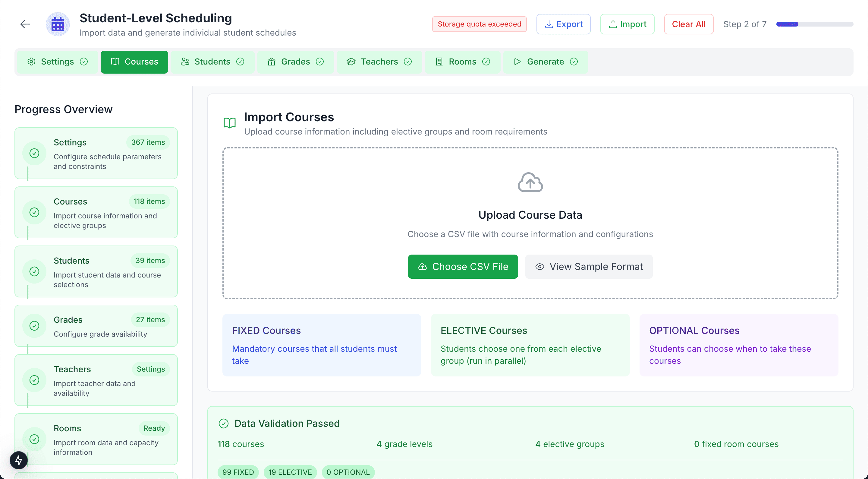The width and height of the screenshot is (868, 479).
Task: Click the ELECTIVE Courses info card
Action: 530,345
